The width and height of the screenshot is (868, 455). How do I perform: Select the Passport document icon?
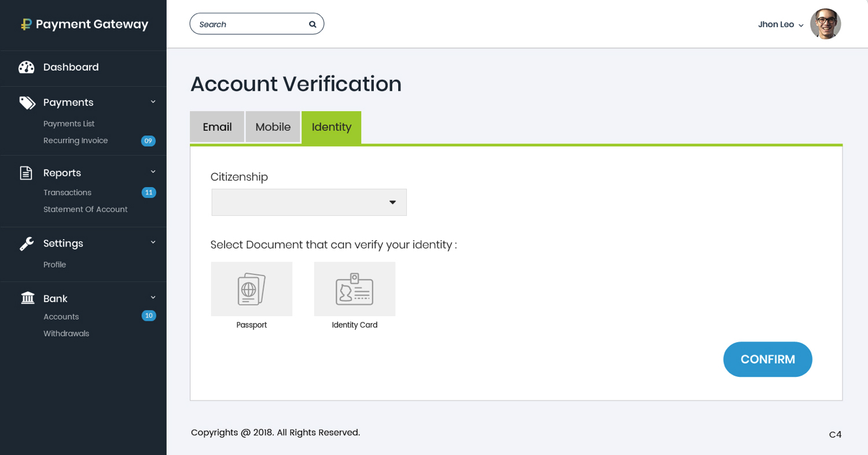pyautogui.click(x=252, y=289)
